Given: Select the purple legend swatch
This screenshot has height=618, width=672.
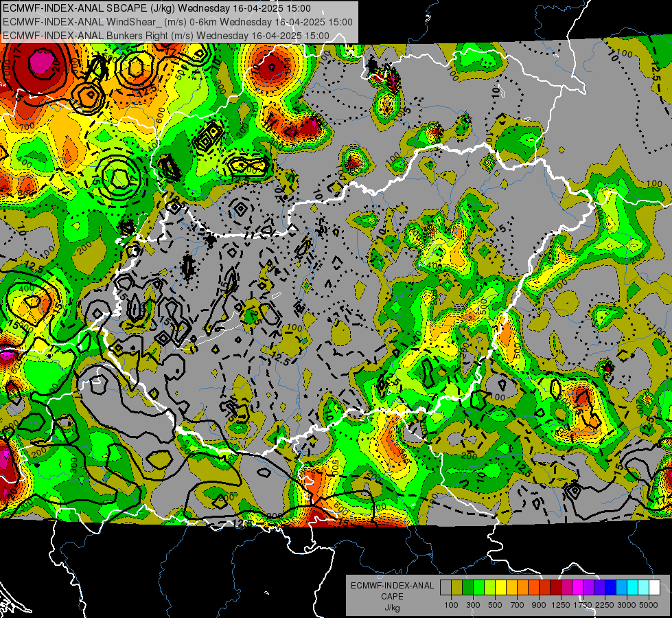Looking at the screenshot, I should pyautogui.click(x=588, y=588).
